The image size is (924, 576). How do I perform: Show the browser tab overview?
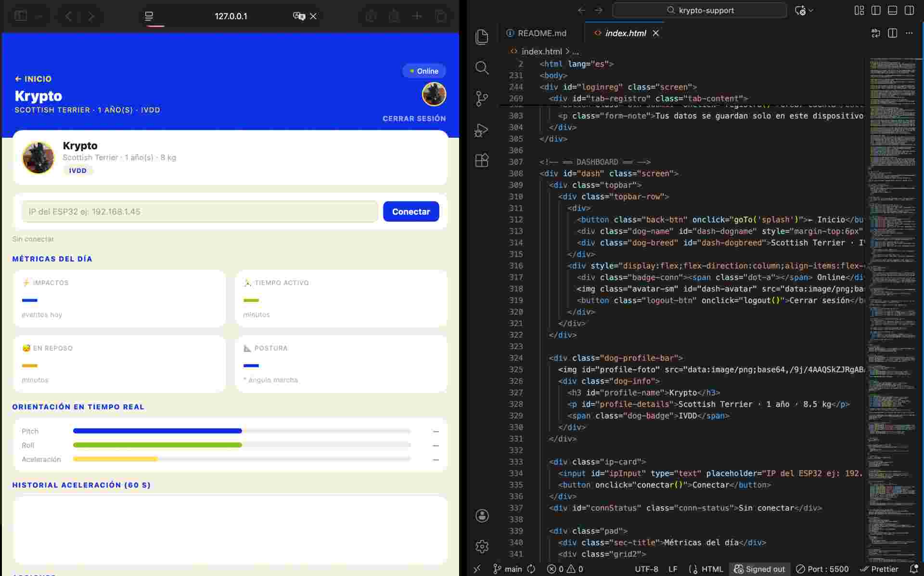click(x=440, y=16)
